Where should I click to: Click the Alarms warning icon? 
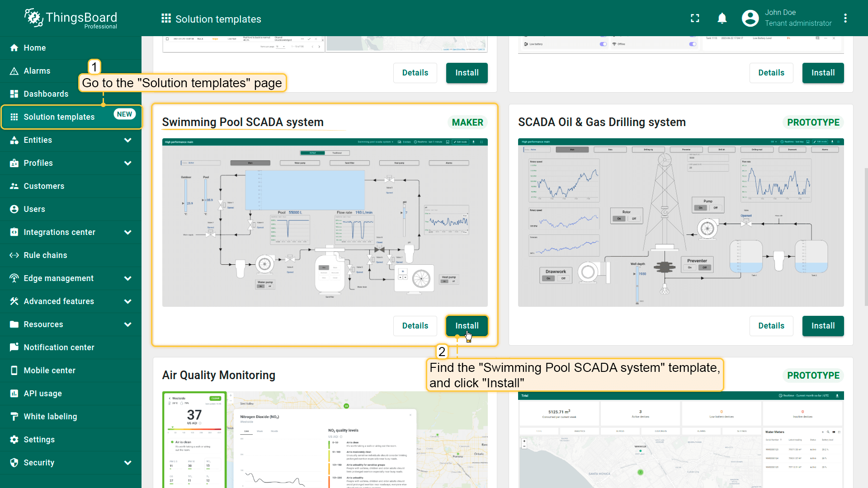pyautogui.click(x=14, y=71)
